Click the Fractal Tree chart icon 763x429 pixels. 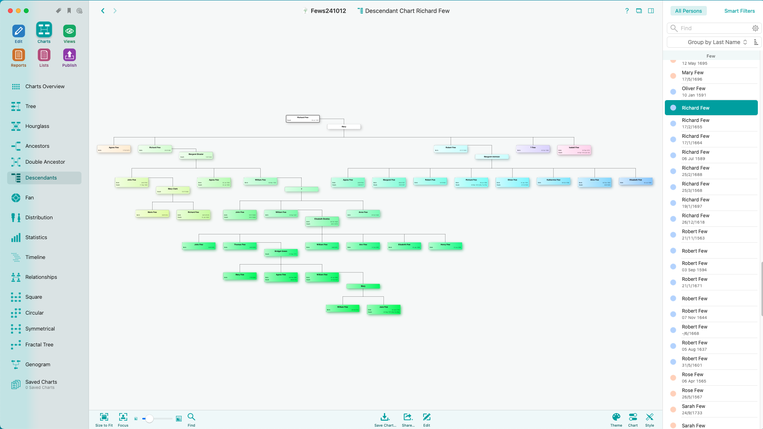(x=16, y=345)
